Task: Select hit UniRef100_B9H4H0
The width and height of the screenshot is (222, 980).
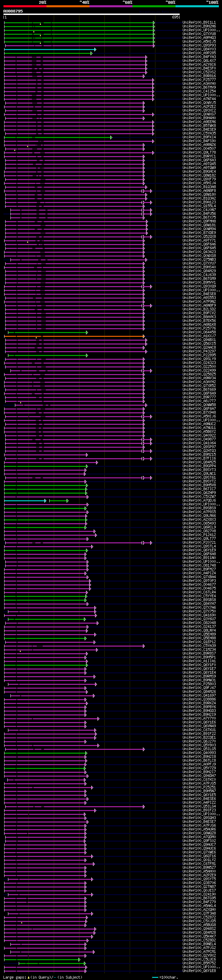Action: tap(199, 118)
